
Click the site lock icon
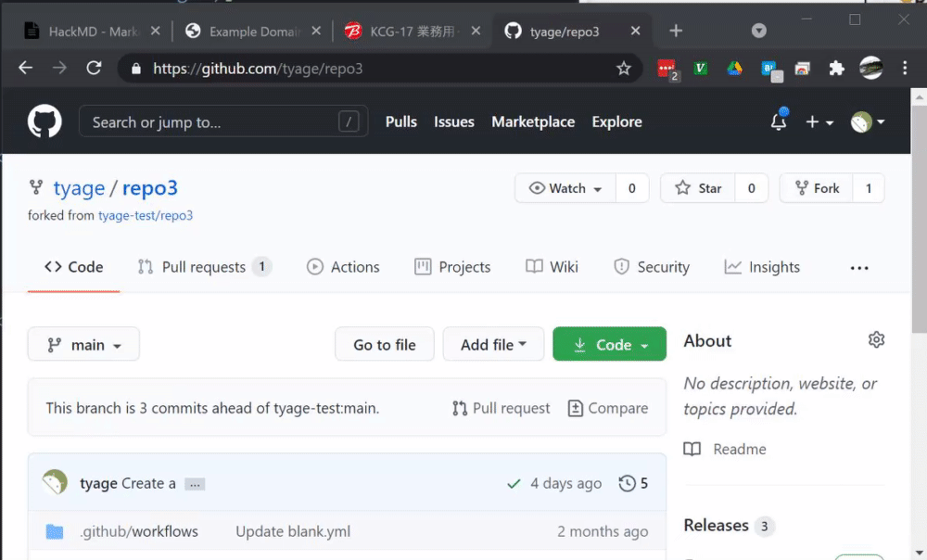[x=136, y=69]
